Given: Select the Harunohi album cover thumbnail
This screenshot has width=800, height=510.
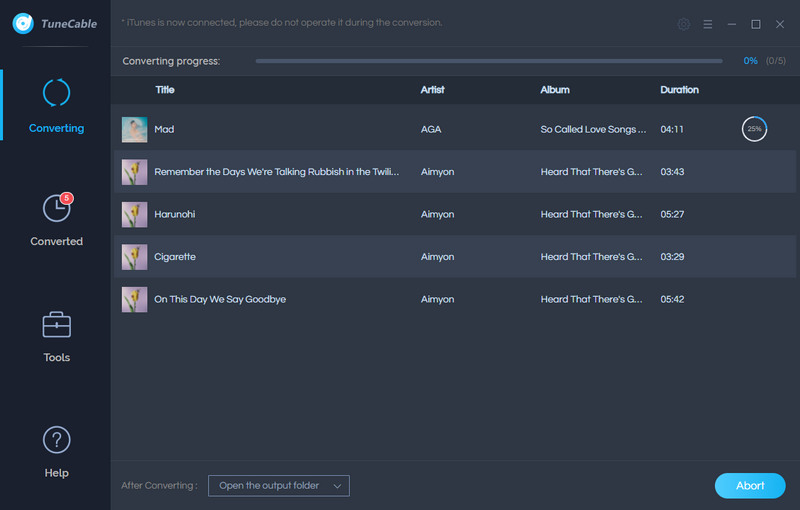Looking at the screenshot, I should [134, 214].
